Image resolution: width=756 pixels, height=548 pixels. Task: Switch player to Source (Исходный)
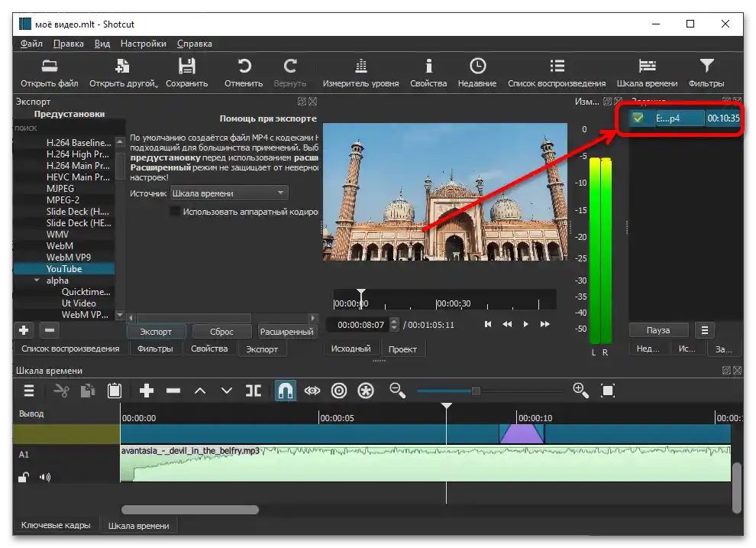coord(351,349)
